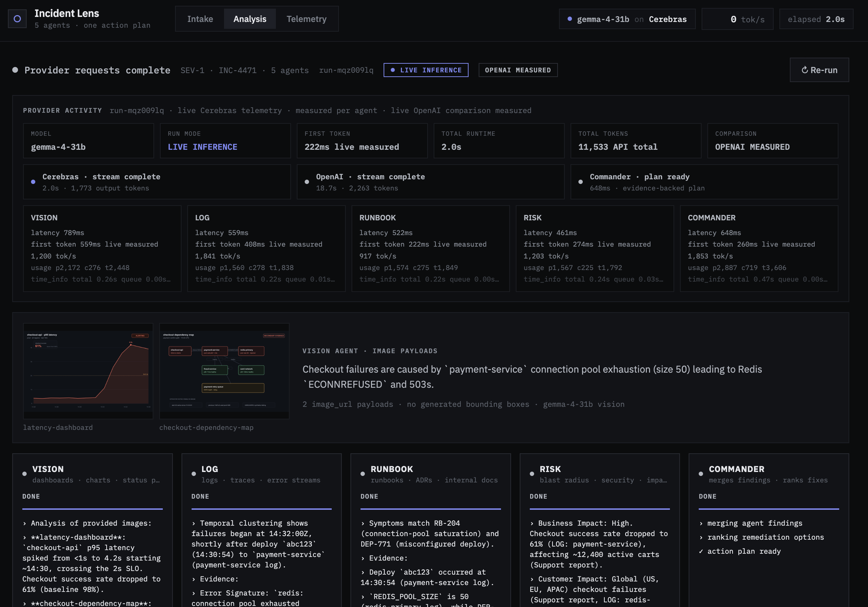Open the checkout-dependency-map thumbnail image
868x607 pixels.
(x=224, y=371)
